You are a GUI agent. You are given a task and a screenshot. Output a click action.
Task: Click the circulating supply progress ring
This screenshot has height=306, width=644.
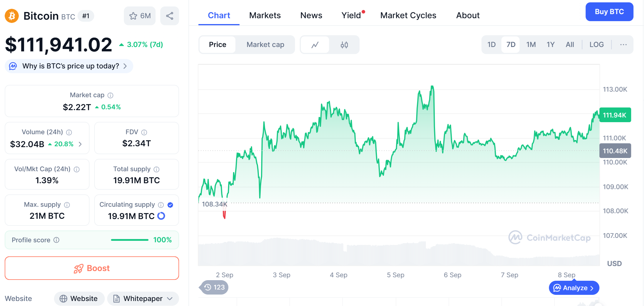pyautogui.click(x=161, y=216)
